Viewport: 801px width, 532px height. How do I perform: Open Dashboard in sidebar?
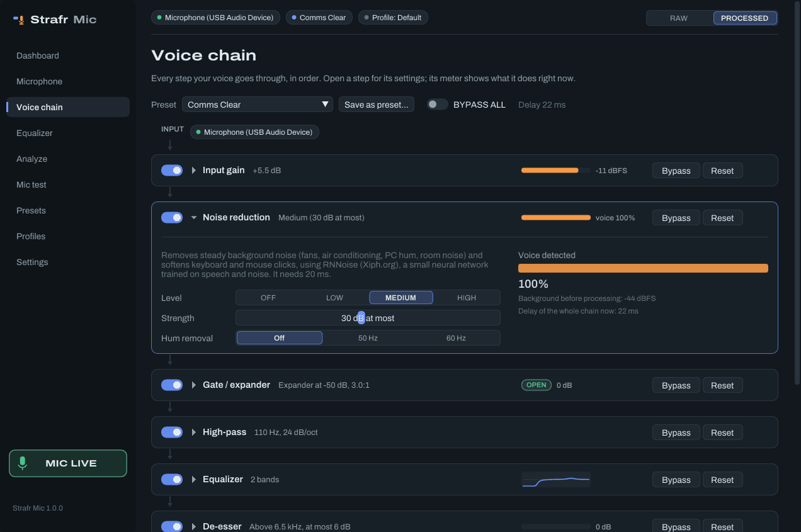[68, 55]
